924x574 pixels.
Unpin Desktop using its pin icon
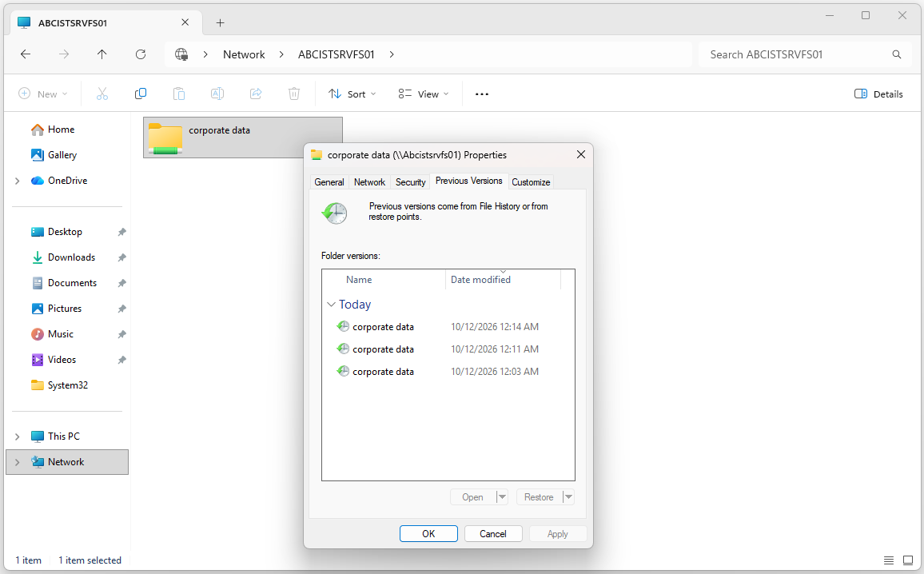(x=122, y=232)
